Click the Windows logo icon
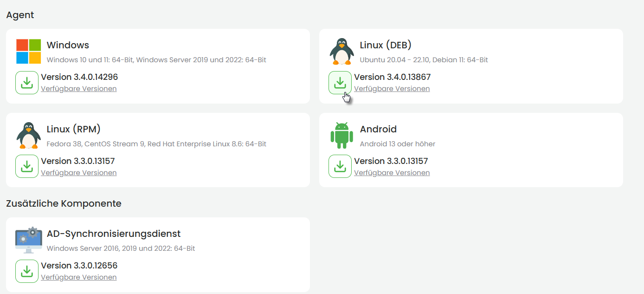 coord(29,51)
